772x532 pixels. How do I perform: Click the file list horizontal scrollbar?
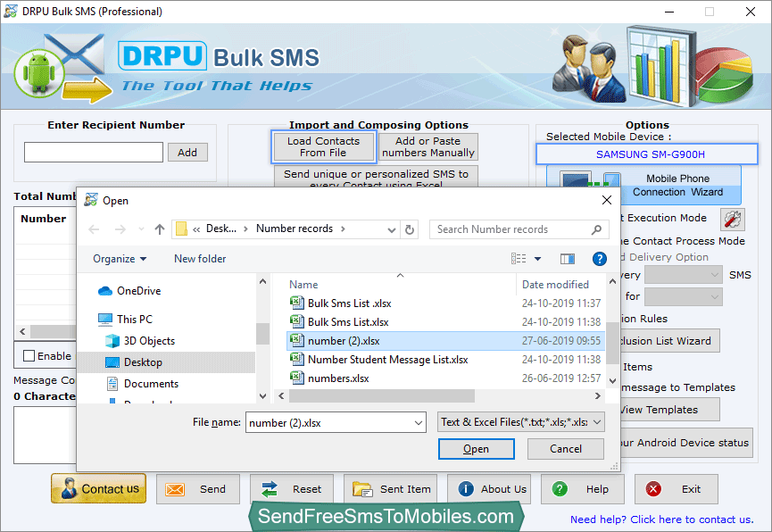point(382,395)
